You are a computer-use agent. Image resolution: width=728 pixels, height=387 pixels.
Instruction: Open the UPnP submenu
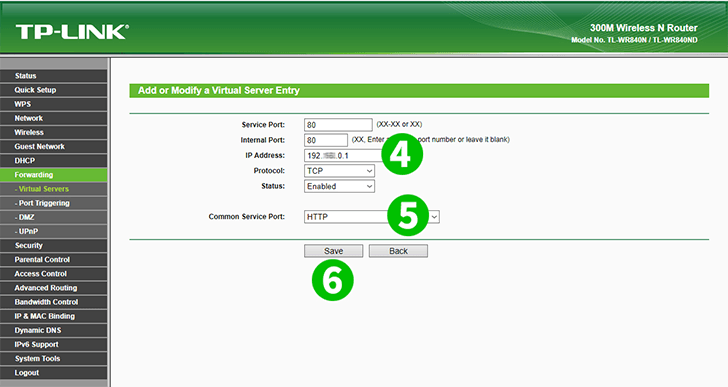(53, 232)
